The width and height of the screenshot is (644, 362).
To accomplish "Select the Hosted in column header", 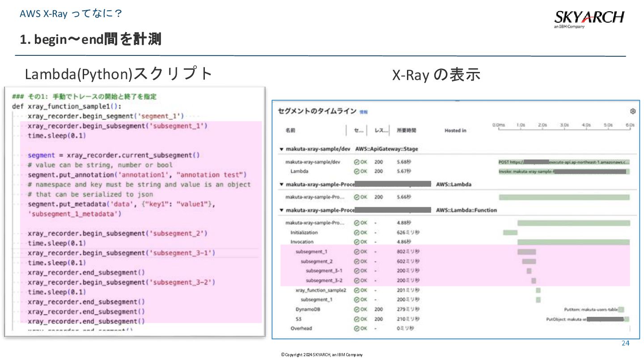I will point(455,130).
